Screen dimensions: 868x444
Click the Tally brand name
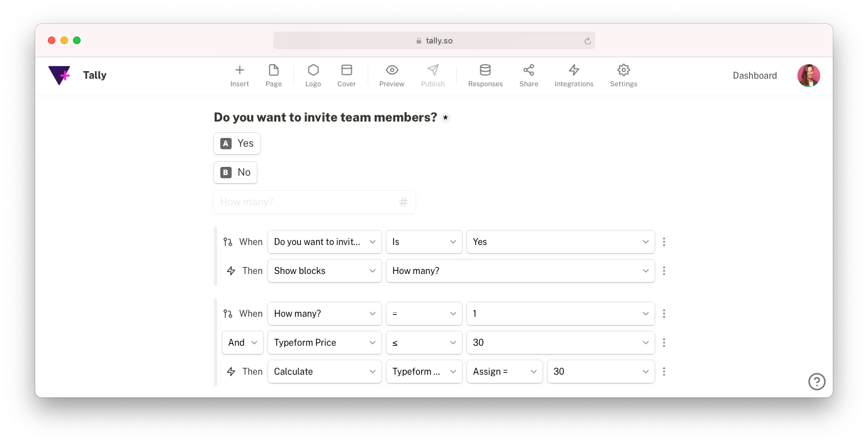coord(94,75)
